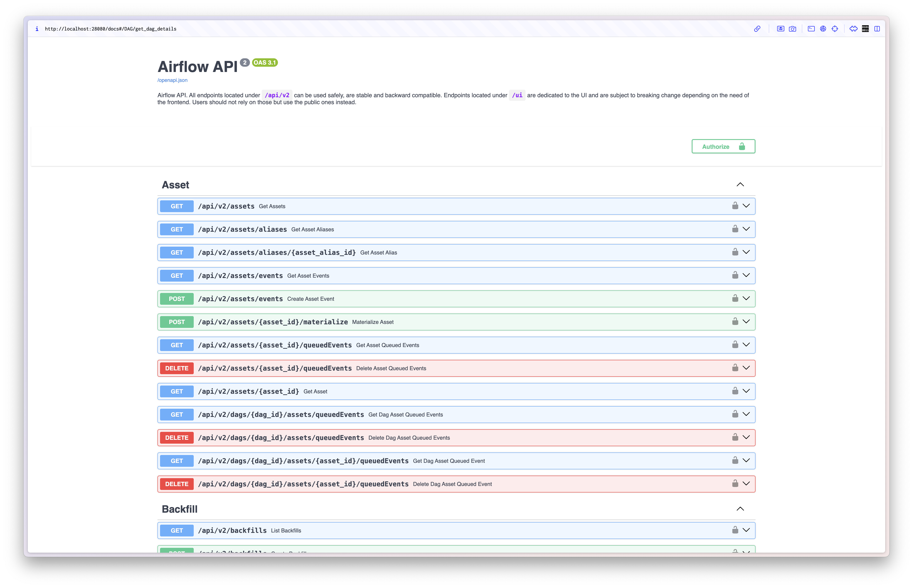Open the terminal console icon
Screen dimensions: 913x588
[x=811, y=29]
